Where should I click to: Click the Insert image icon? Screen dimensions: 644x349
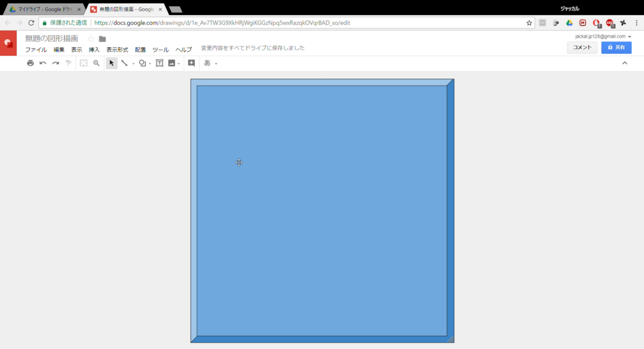(x=171, y=64)
